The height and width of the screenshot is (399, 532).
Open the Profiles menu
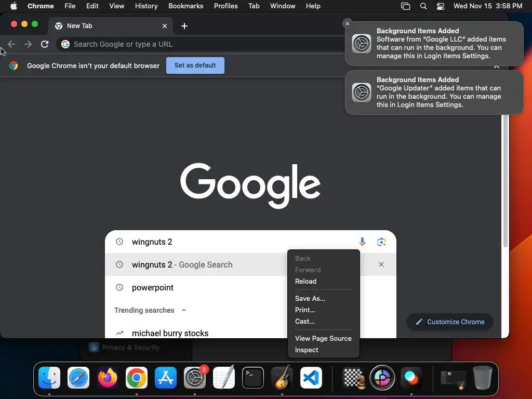(225, 6)
